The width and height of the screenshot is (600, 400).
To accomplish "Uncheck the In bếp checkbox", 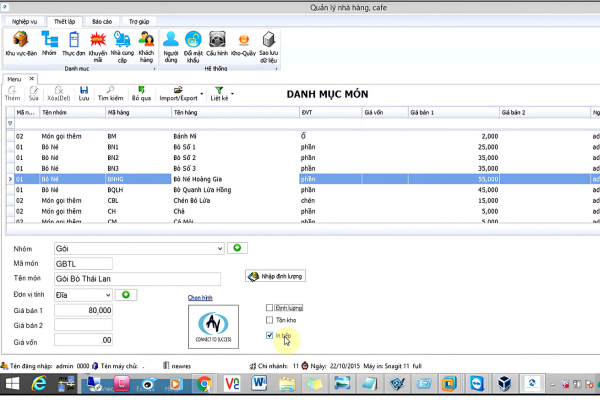I will (269, 335).
